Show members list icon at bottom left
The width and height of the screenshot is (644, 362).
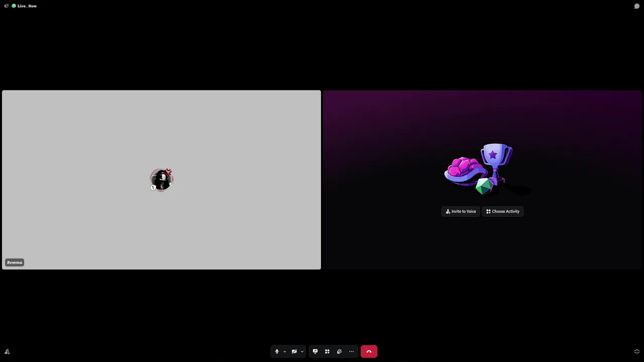(x=7, y=351)
